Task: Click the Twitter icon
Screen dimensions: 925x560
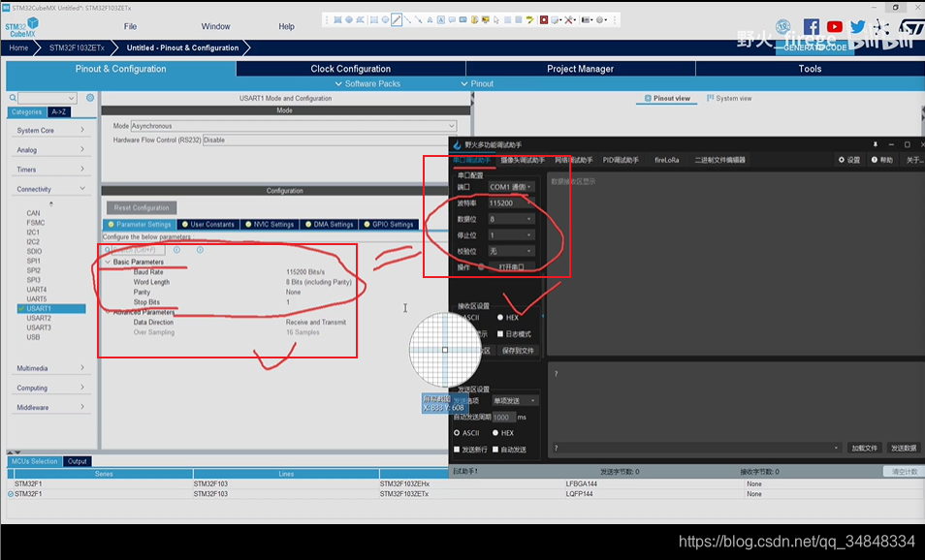Action: point(857,26)
